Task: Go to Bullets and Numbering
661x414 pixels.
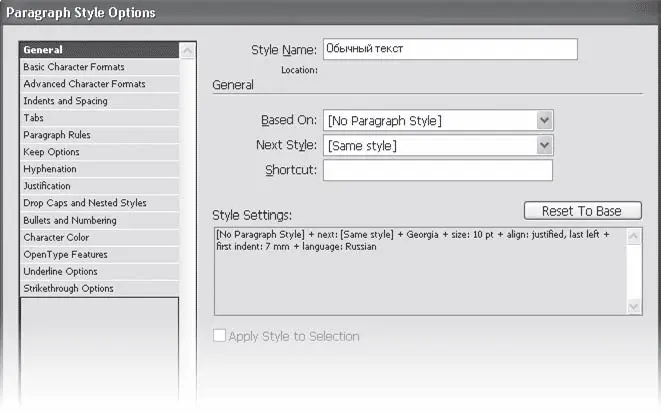Action: pos(70,220)
